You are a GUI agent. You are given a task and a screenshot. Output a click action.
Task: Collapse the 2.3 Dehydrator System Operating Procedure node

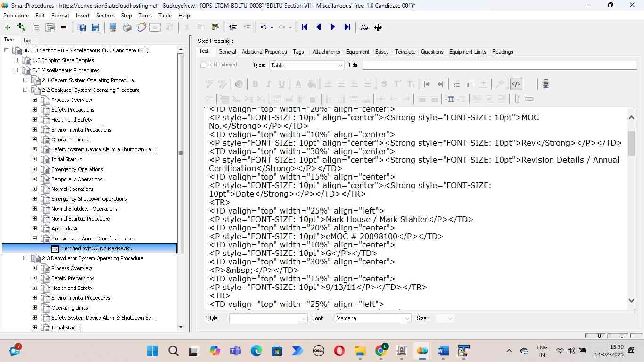tap(25, 258)
